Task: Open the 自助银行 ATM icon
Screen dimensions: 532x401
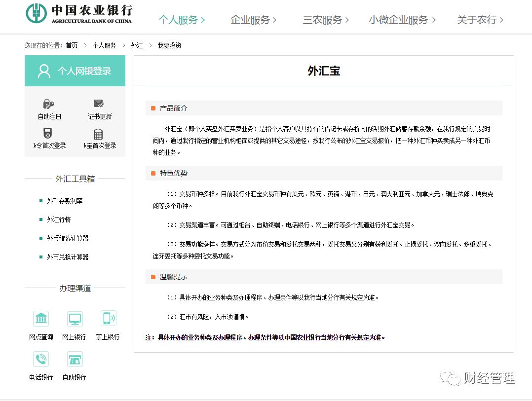Action: 75,359
